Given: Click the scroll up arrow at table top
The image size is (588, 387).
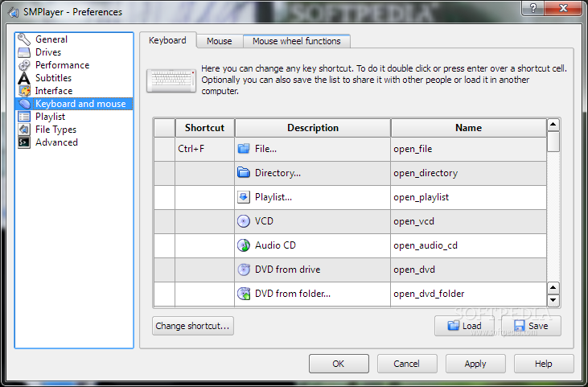Looking at the screenshot, I should pos(553,125).
